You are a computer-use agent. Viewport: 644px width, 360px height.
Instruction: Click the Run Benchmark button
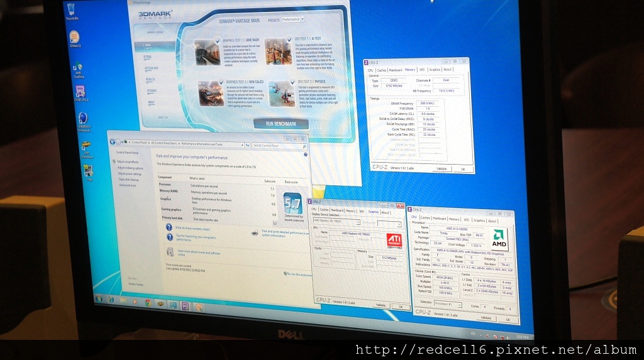[x=281, y=124]
